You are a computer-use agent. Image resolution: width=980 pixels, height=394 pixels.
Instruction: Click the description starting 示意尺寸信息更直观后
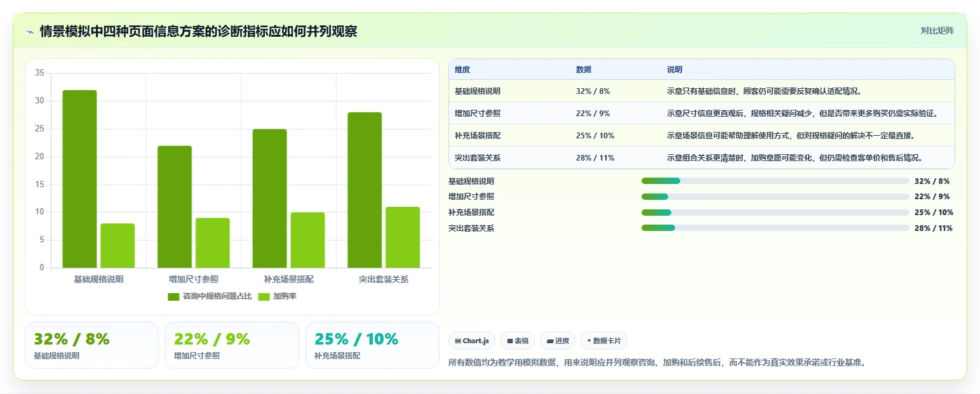[x=802, y=114]
